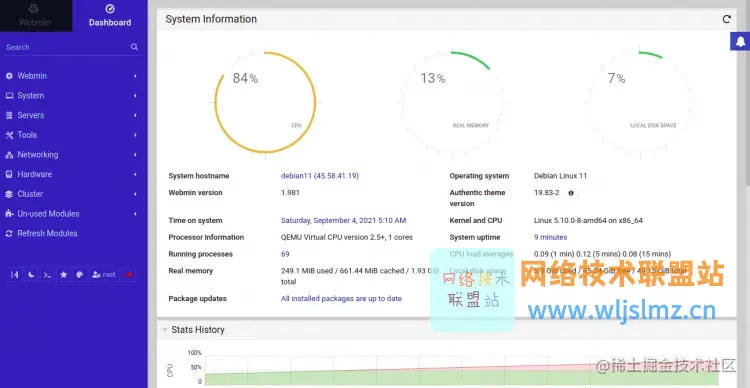
Task: Click the Networking icon
Action: pyautogui.click(x=9, y=155)
